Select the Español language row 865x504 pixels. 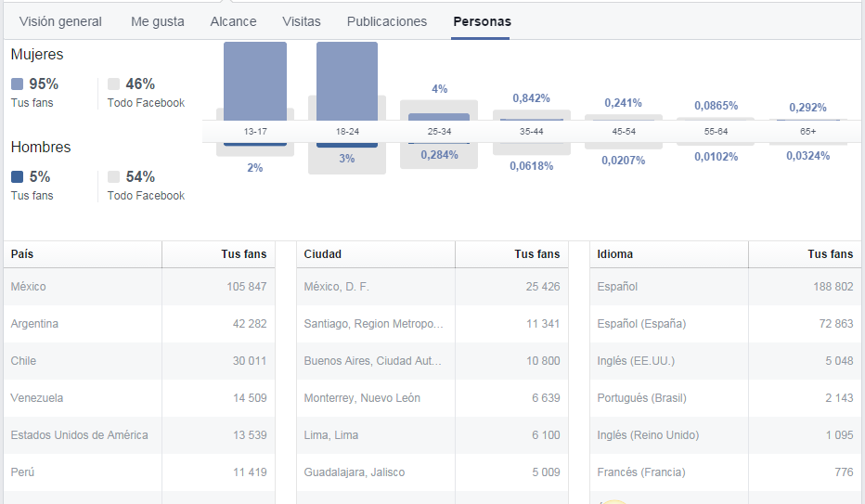coord(726,287)
